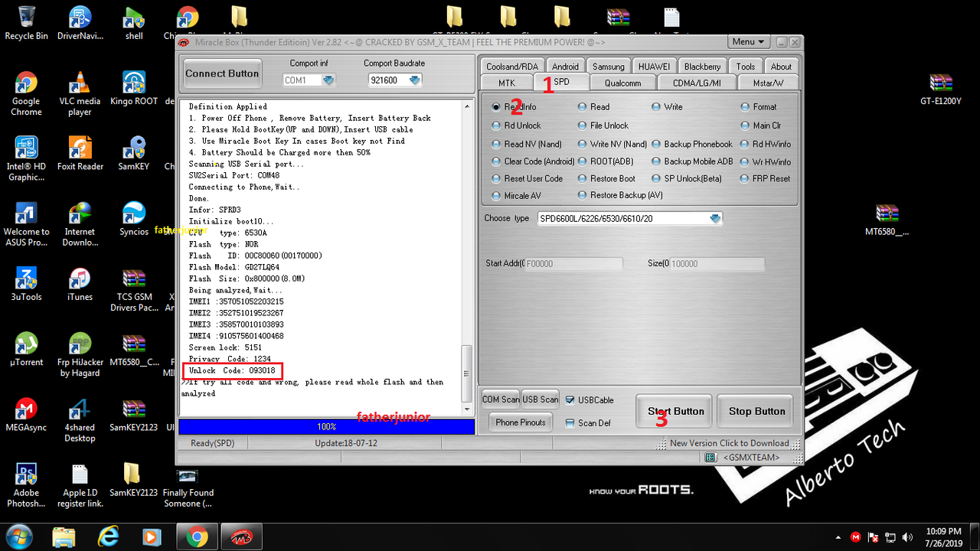Screen dimensions: 980x551
Task: Select the MEGAsync desktop icon
Action: tap(26, 415)
